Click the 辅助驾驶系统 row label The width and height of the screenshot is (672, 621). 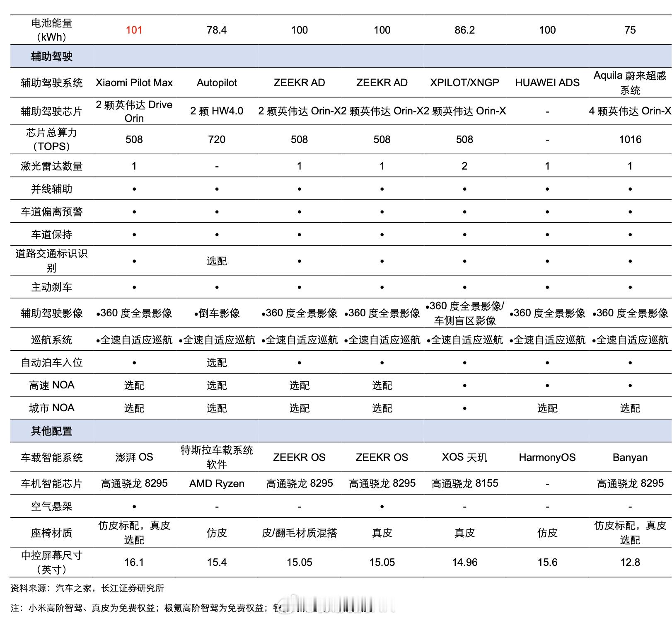pos(52,83)
